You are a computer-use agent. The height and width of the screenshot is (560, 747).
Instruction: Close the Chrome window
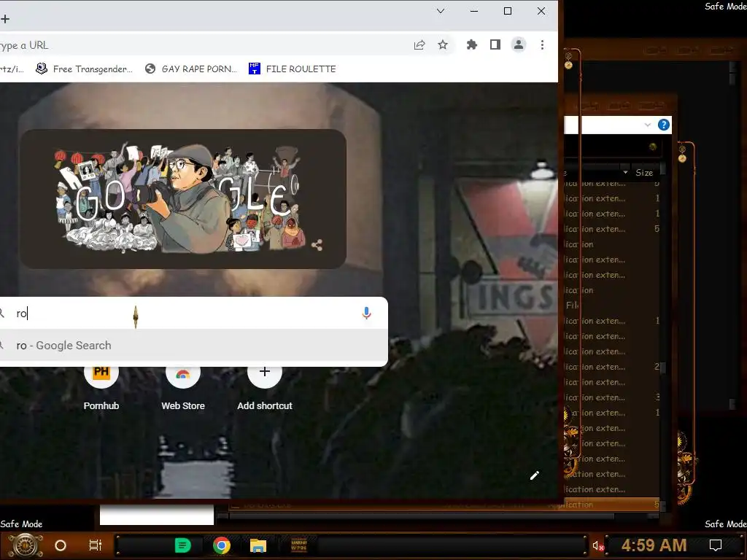click(x=541, y=11)
